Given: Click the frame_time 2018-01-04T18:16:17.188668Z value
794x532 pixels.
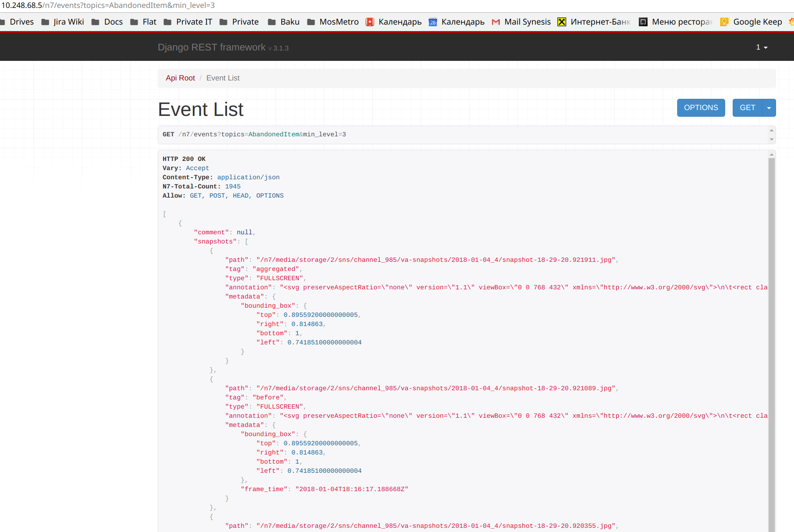Looking at the screenshot, I should [352, 489].
